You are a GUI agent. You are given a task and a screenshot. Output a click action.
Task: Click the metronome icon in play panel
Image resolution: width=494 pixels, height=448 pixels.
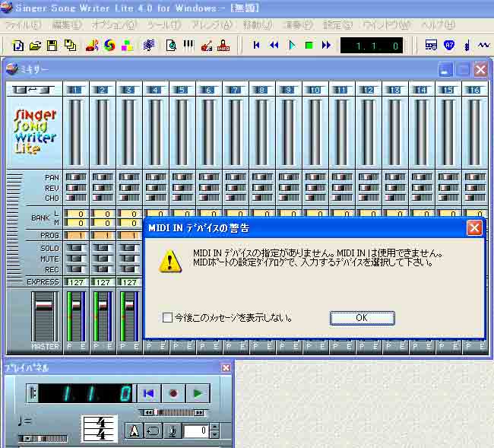(x=134, y=431)
